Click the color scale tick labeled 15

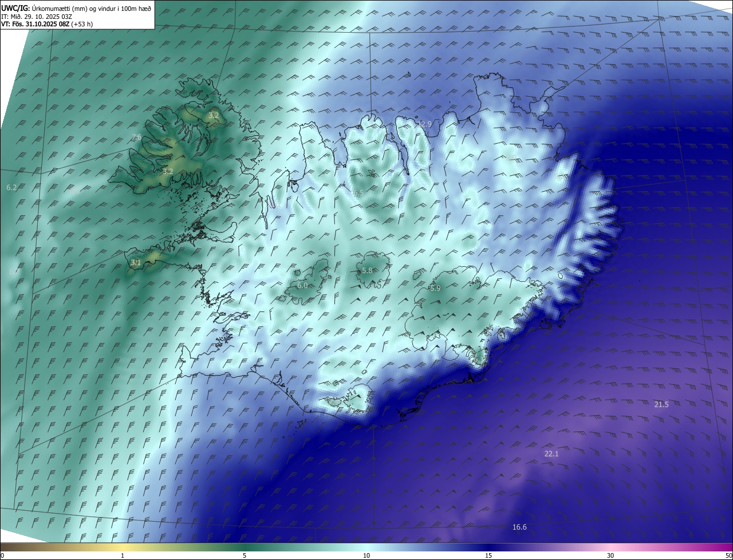coord(488,555)
